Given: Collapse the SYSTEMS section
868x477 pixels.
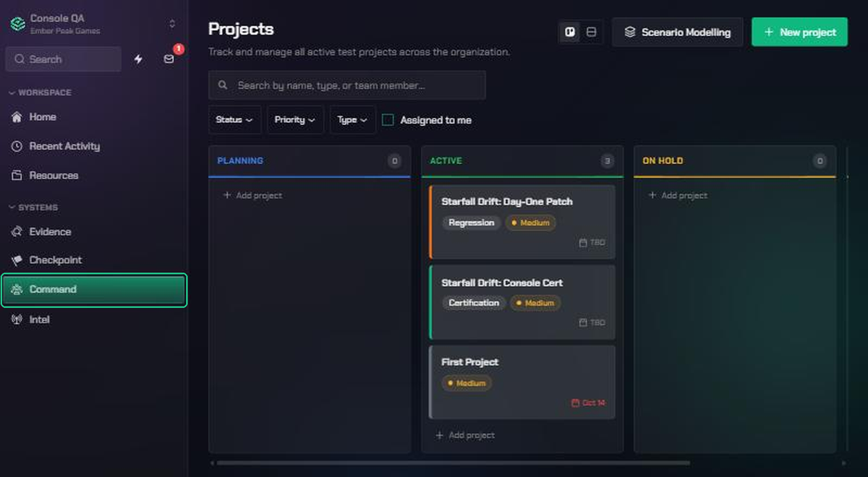Looking at the screenshot, I should click(x=33, y=207).
